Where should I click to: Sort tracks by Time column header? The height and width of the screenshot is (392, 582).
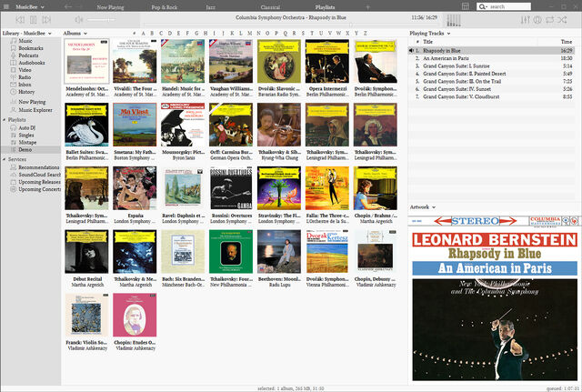(x=566, y=42)
